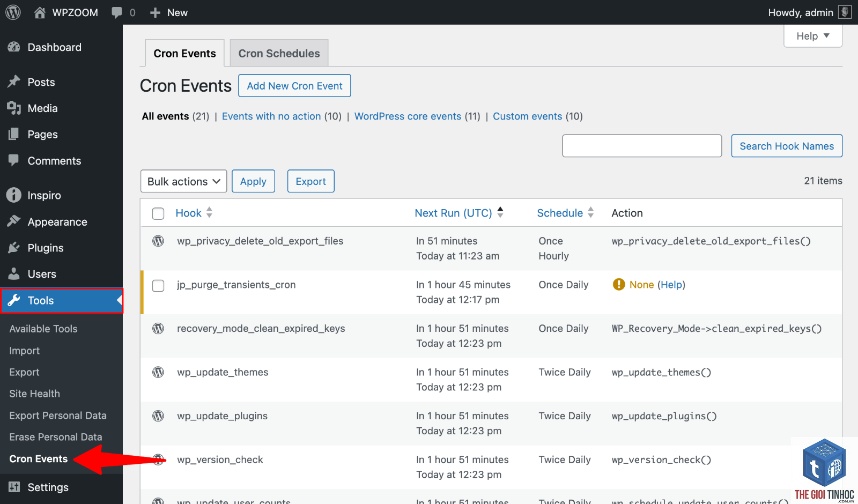Screen dimensions: 858x504
Task: Open Import under Tools menu
Action: (25, 351)
